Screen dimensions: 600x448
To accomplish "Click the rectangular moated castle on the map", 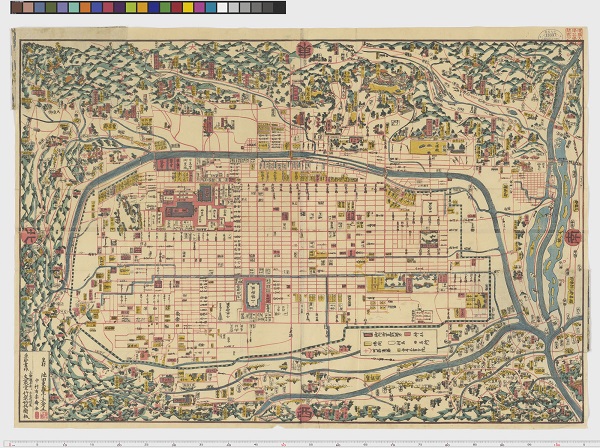I will click(254, 295).
